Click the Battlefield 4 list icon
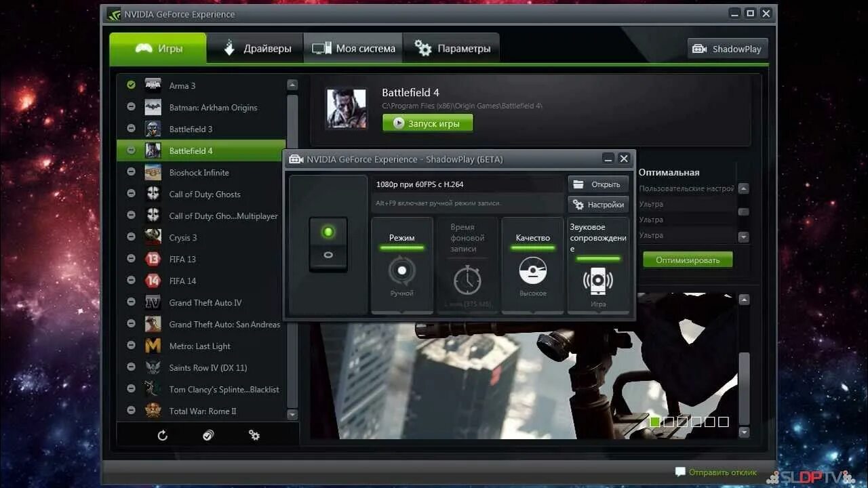Image resolution: width=868 pixels, height=488 pixels. pyautogui.click(x=153, y=150)
